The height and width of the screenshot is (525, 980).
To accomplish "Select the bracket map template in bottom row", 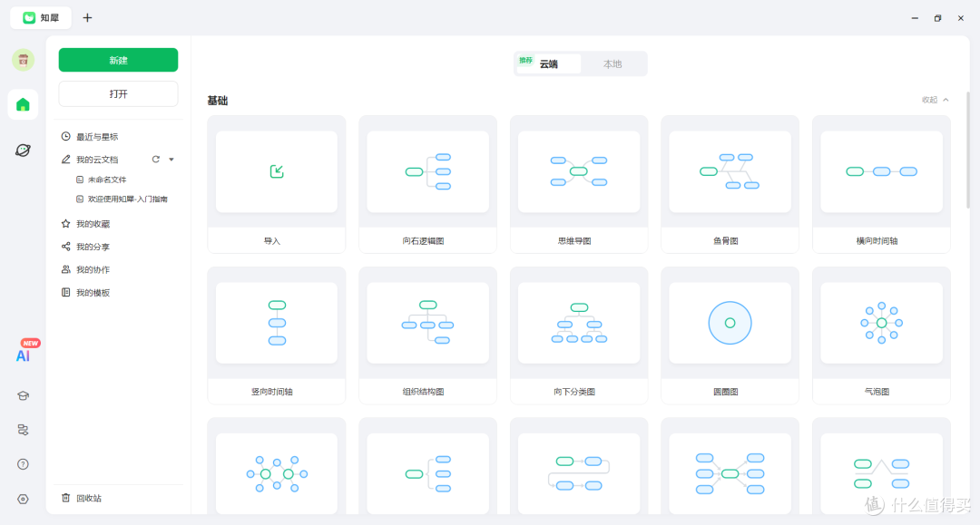I will point(427,467).
